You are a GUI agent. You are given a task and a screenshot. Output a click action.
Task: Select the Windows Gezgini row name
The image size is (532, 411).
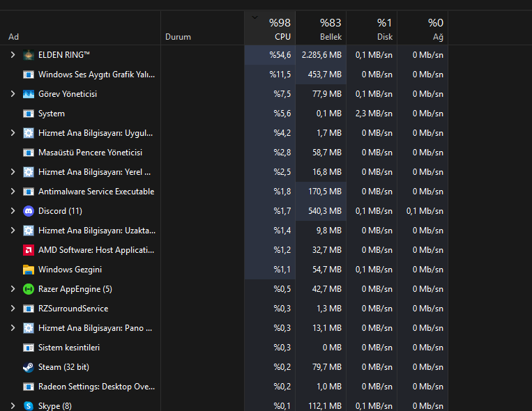[x=70, y=270]
